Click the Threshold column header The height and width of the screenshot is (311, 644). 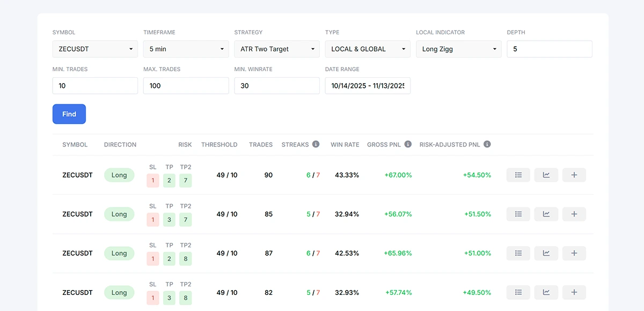click(219, 145)
